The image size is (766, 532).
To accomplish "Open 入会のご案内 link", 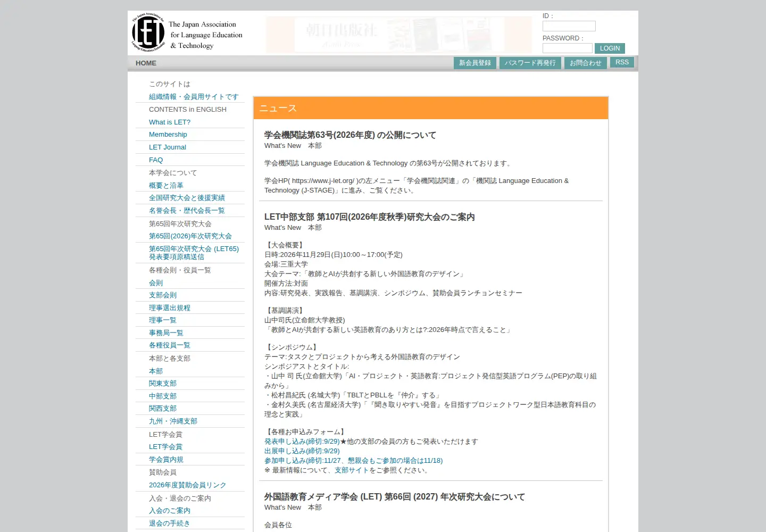I will 170,511.
